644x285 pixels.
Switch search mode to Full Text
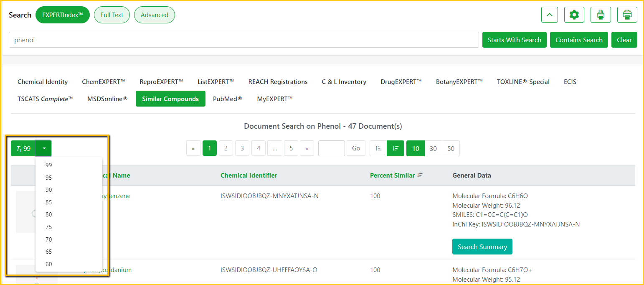112,15
